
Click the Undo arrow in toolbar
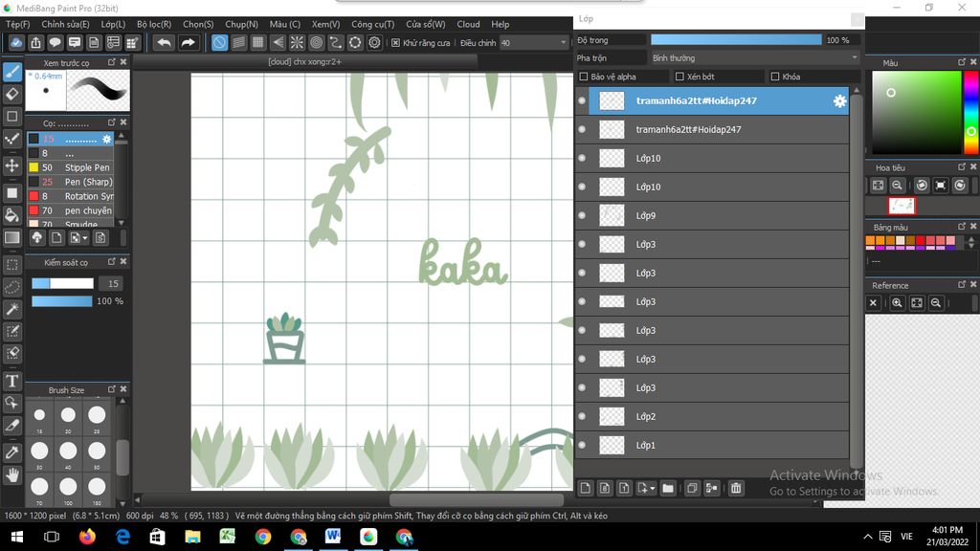[164, 42]
